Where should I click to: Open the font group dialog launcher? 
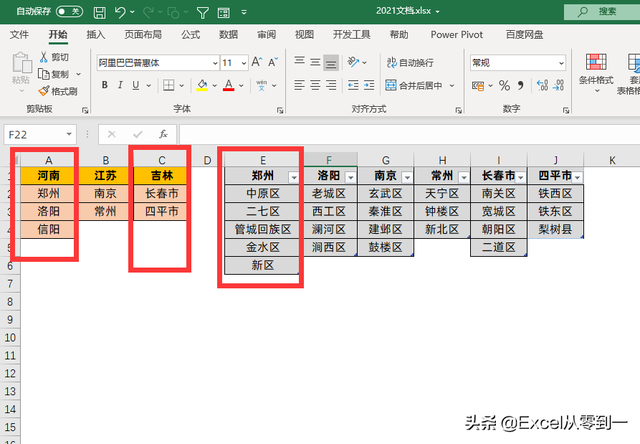coord(280,110)
